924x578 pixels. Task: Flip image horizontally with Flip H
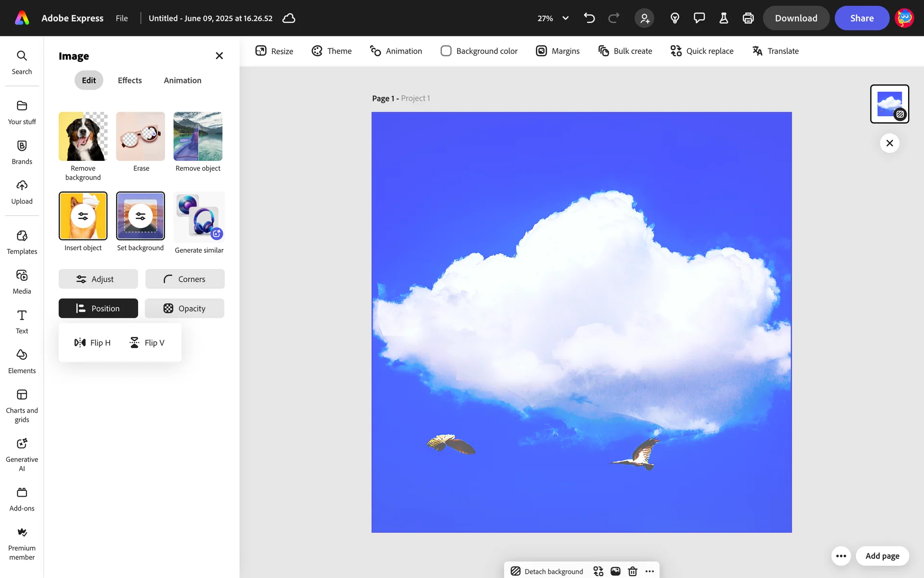(93, 342)
